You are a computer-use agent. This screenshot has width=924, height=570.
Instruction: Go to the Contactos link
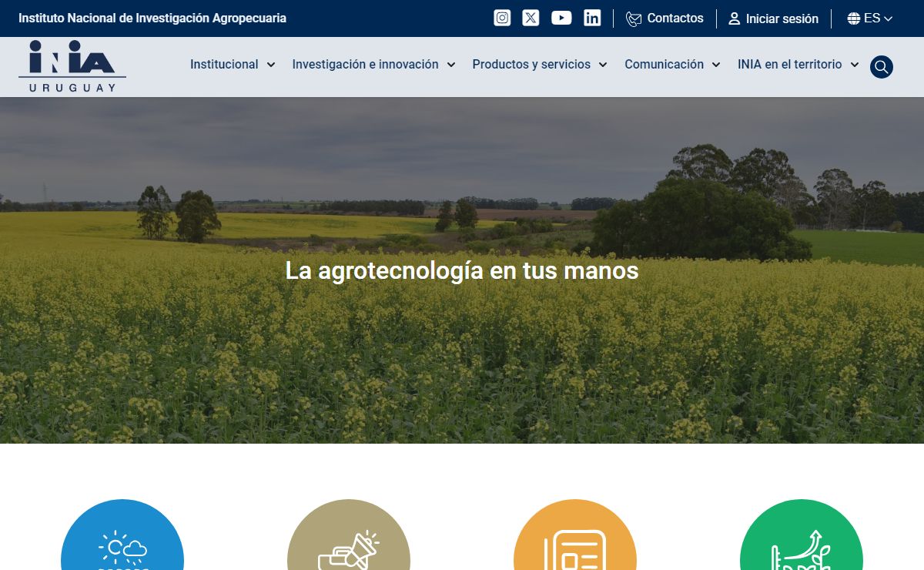(675, 18)
